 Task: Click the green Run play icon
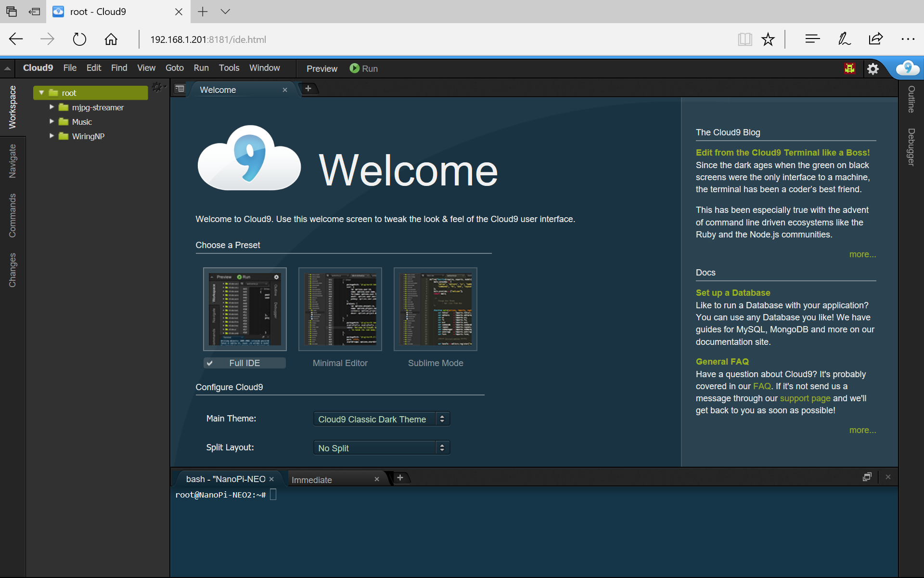(x=355, y=68)
